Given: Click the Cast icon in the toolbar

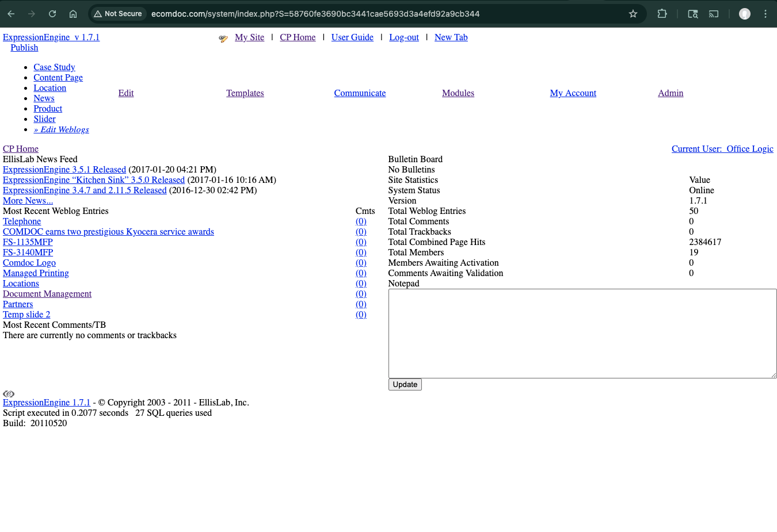Looking at the screenshot, I should point(714,13).
